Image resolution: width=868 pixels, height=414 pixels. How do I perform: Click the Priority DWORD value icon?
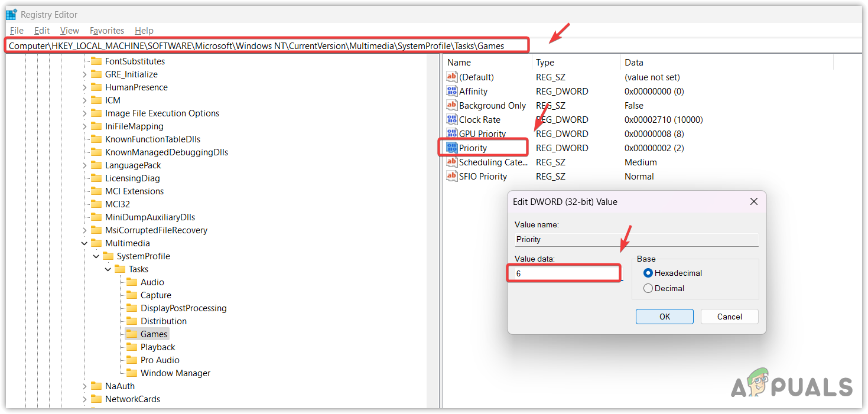click(452, 148)
